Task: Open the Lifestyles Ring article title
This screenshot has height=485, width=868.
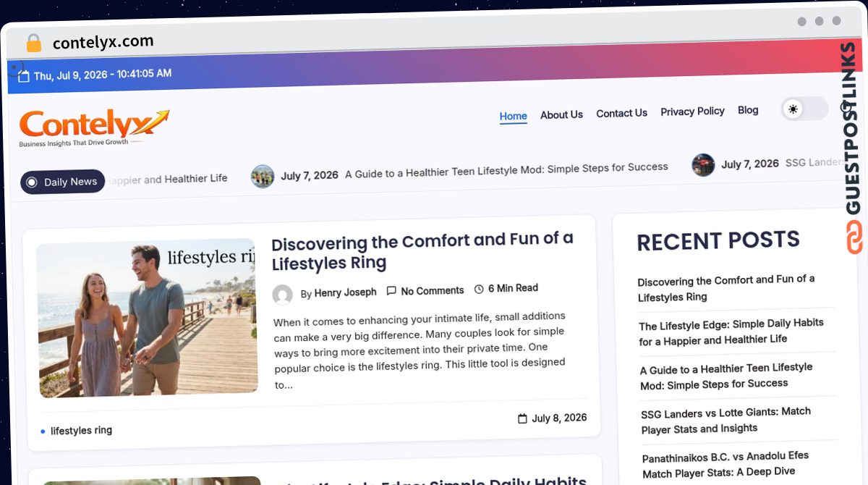Action: tap(422, 251)
